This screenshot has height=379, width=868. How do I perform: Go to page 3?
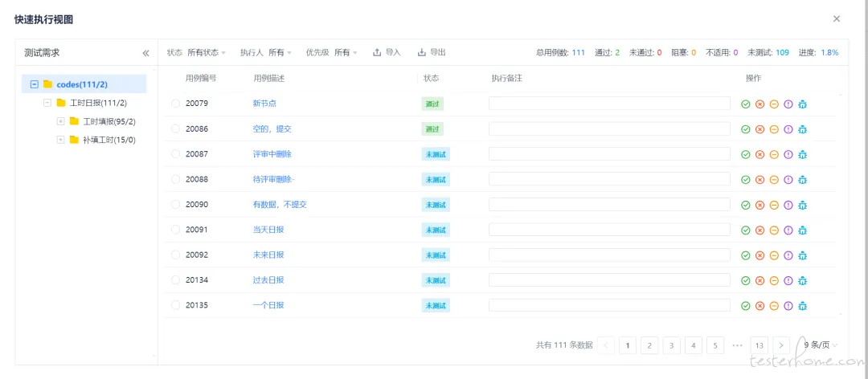[671, 345]
